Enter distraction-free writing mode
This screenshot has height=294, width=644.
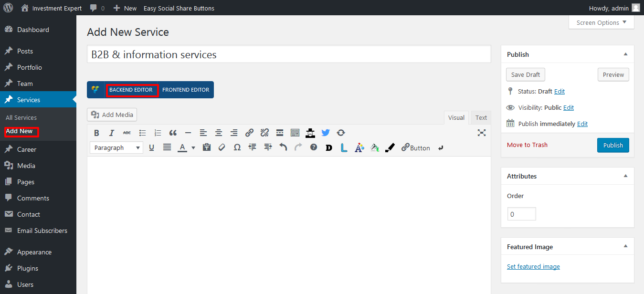click(482, 133)
